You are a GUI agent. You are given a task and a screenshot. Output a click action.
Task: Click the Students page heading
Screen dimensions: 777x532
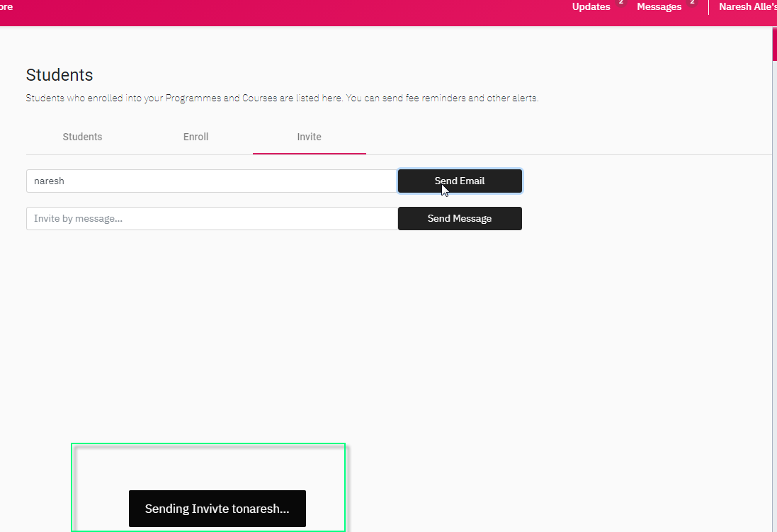point(59,75)
